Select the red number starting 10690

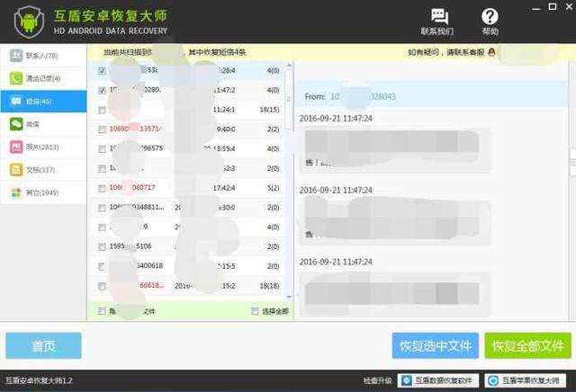(x=134, y=129)
